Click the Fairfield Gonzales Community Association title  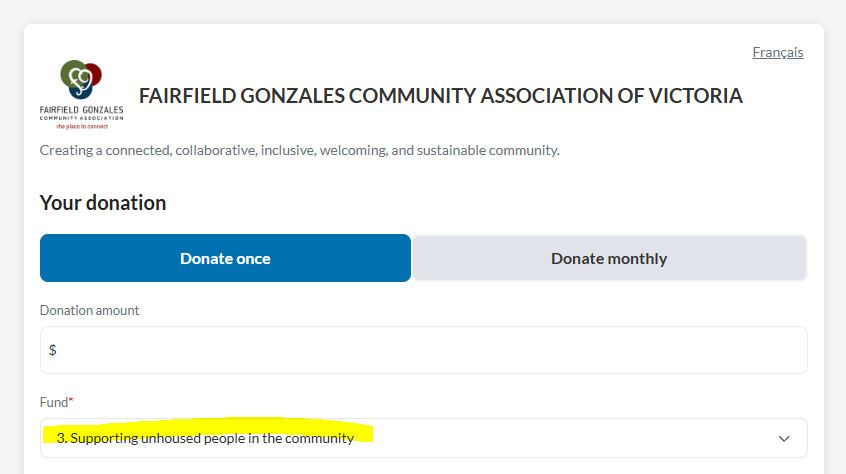[x=441, y=96]
